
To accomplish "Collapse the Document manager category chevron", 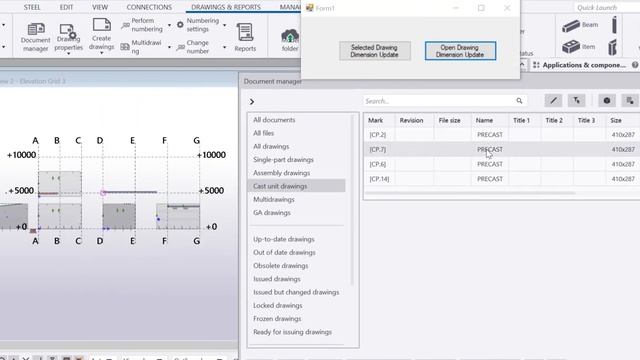I will coord(252,102).
